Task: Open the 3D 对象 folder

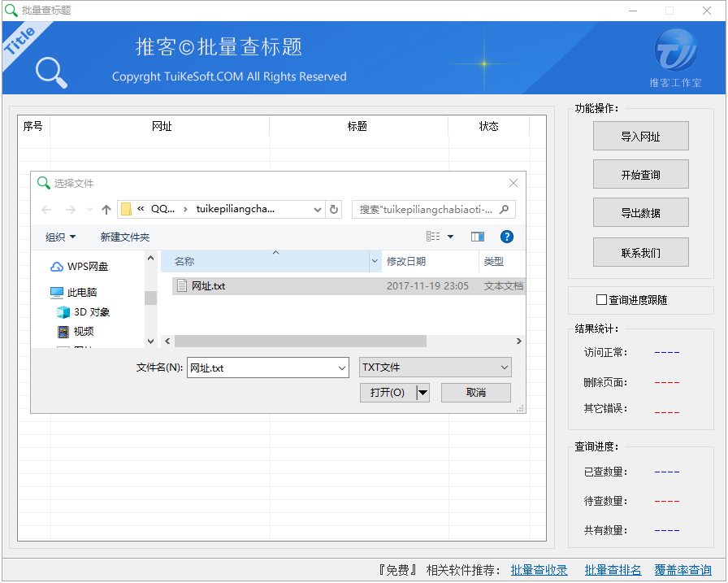Action: [83, 312]
